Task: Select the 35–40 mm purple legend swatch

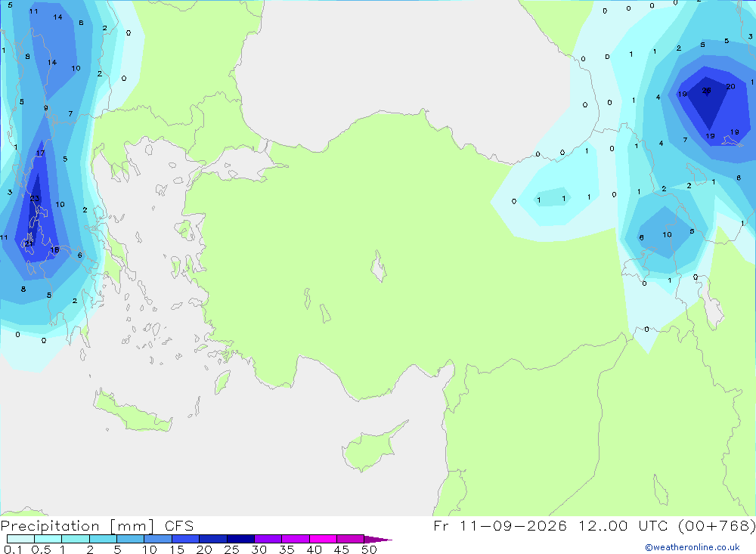Action: click(x=295, y=539)
